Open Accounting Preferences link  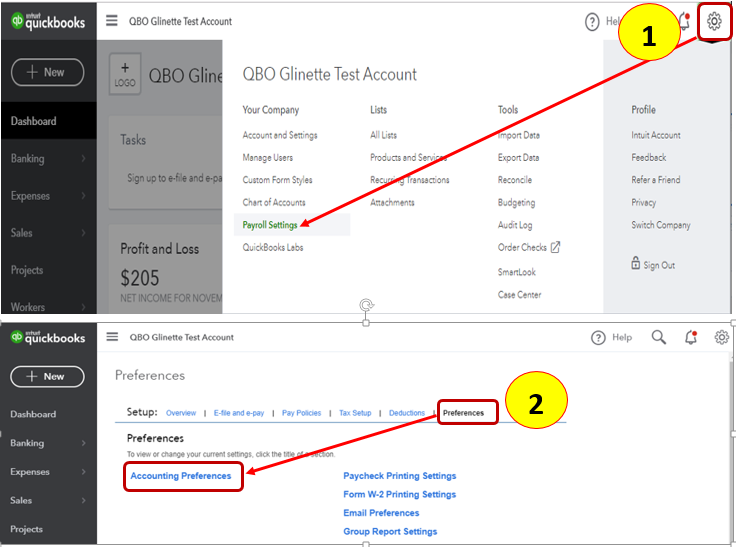coord(181,476)
